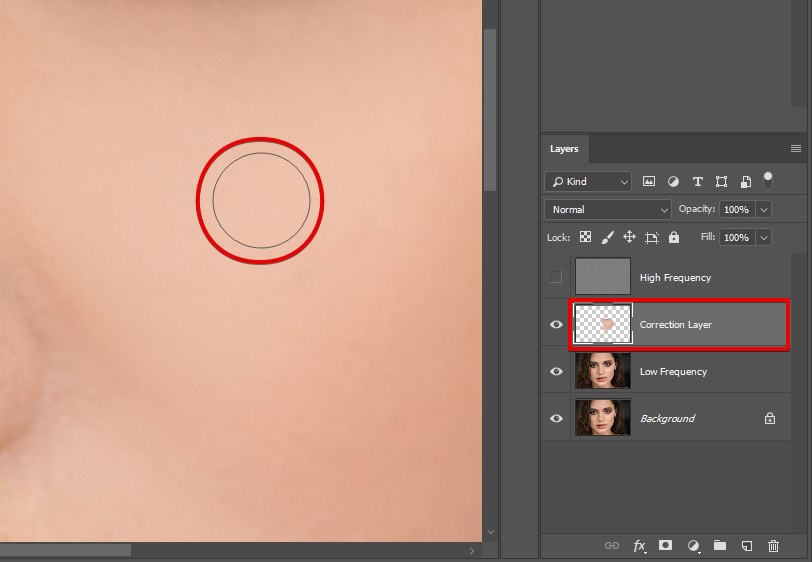Show the High Frequency layer
The image size is (812, 562).
(556, 277)
